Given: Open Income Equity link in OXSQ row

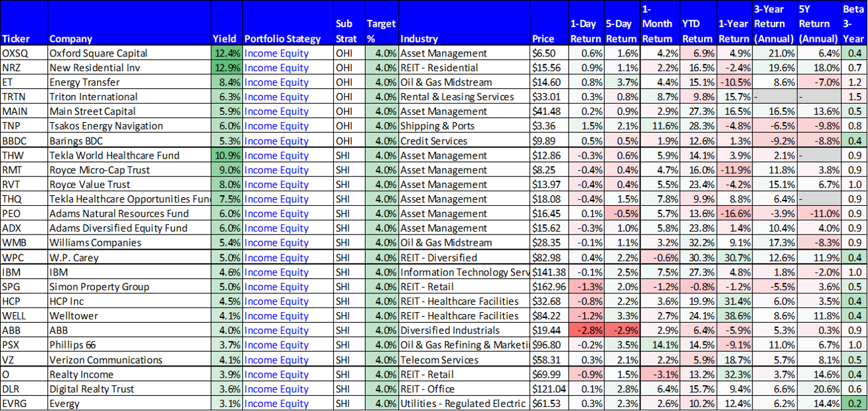Looking at the screenshot, I should 276,53.
